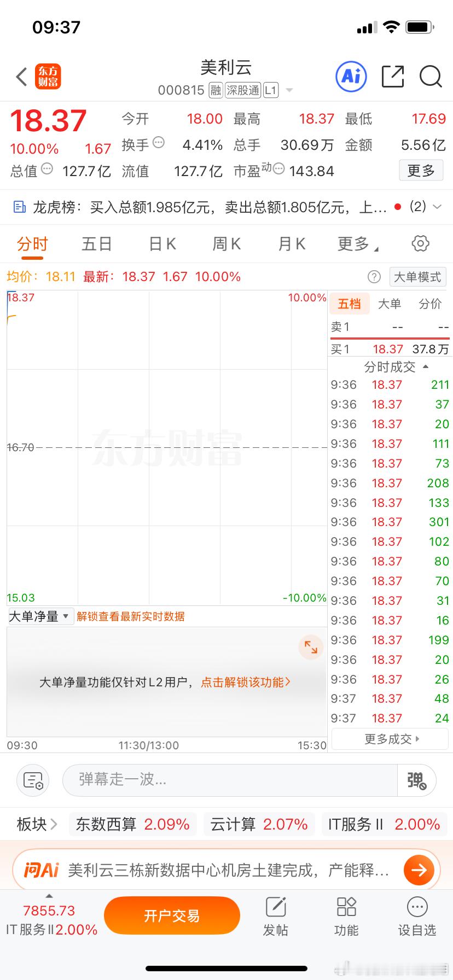
Task: Select the 大单 tab
Action: tap(390, 304)
